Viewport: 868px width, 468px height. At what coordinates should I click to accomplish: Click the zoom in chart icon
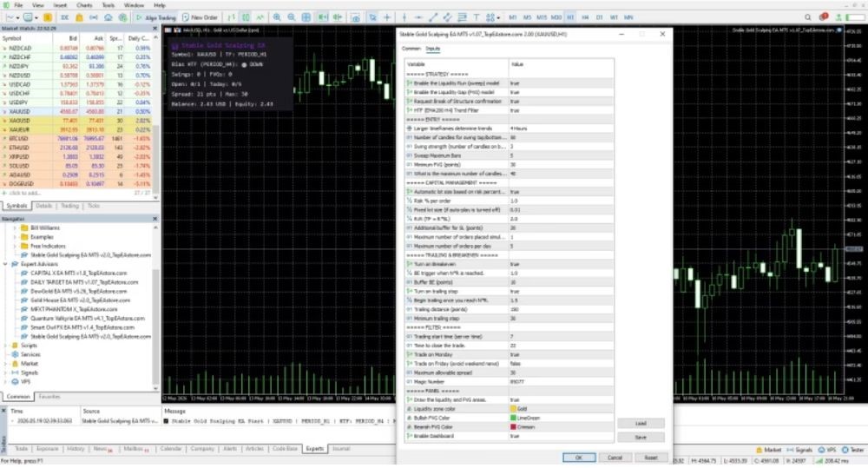click(x=277, y=17)
